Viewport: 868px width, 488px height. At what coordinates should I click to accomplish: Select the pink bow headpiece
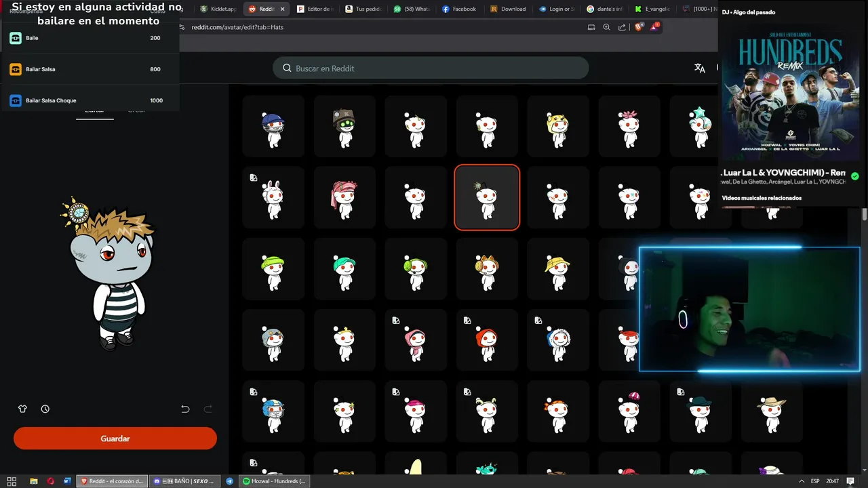pos(629,127)
